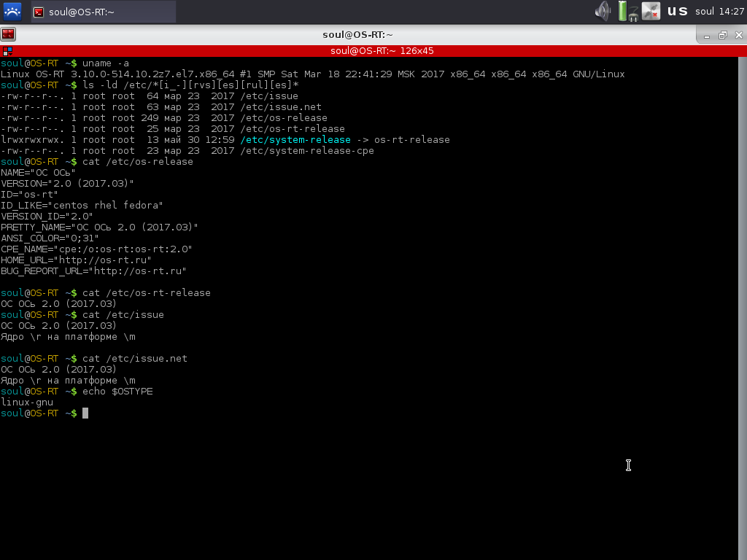Click the 'soul' user name in the panel
747x560 pixels.
pyautogui.click(x=704, y=12)
